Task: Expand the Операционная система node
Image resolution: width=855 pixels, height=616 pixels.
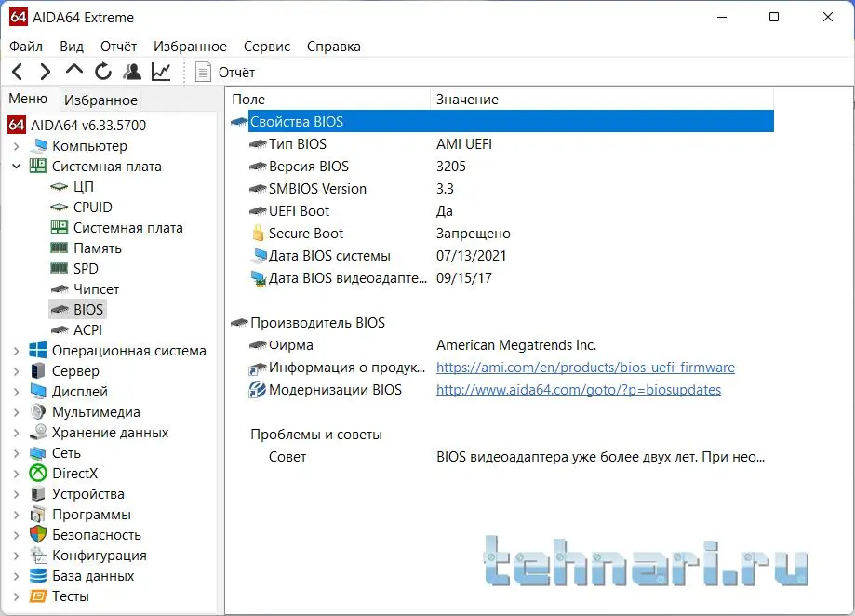Action: coord(17,351)
